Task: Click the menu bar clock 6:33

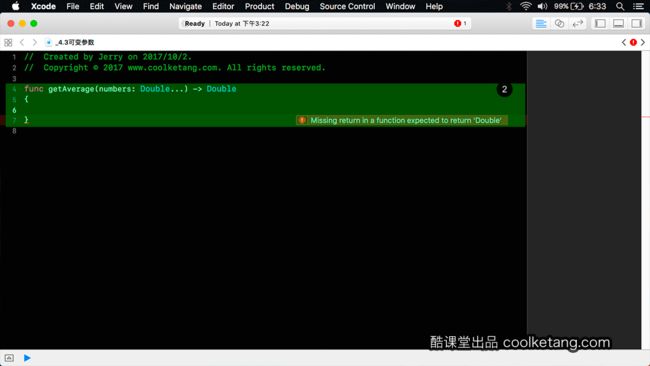Action: 597,6
